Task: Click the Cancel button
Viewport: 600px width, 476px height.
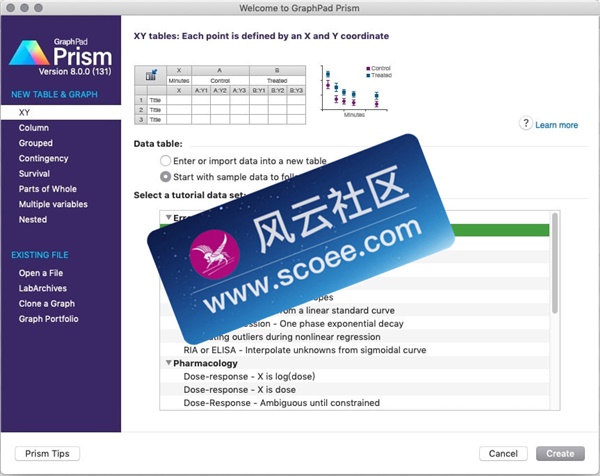Action: pyautogui.click(x=503, y=453)
